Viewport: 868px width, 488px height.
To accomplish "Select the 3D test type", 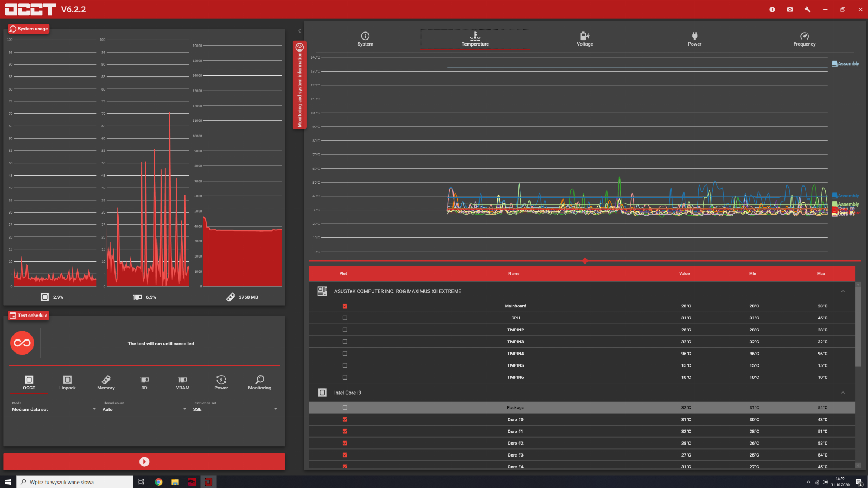I will (x=144, y=383).
